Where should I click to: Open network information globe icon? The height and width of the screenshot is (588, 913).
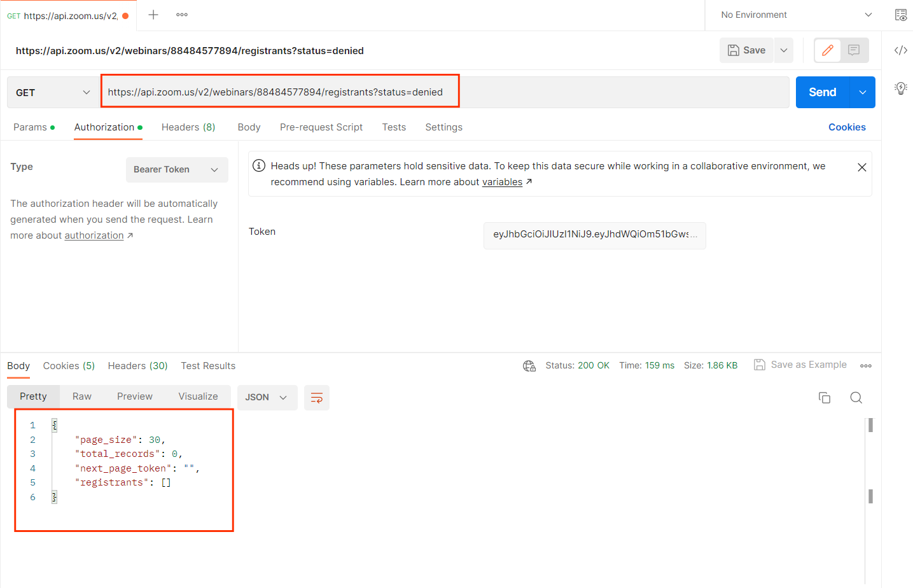(x=529, y=366)
